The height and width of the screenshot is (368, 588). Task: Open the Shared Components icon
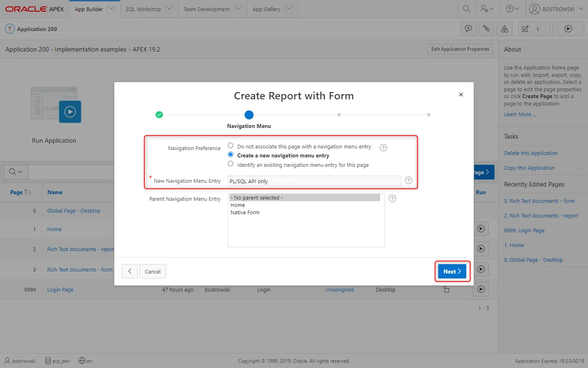tap(504, 29)
